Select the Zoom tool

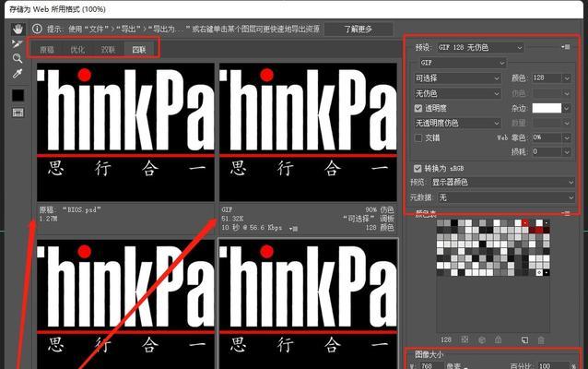(x=18, y=58)
